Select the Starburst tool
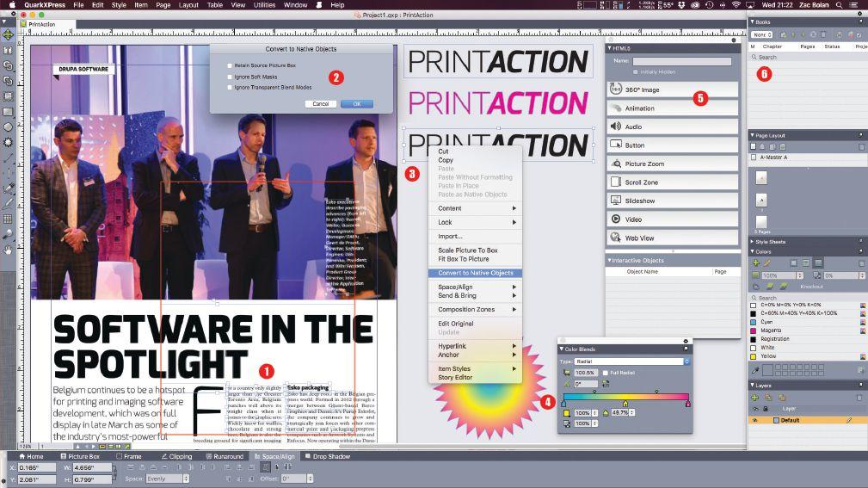The height and width of the screenshot is (488, 868). click(x=8, y=142)
